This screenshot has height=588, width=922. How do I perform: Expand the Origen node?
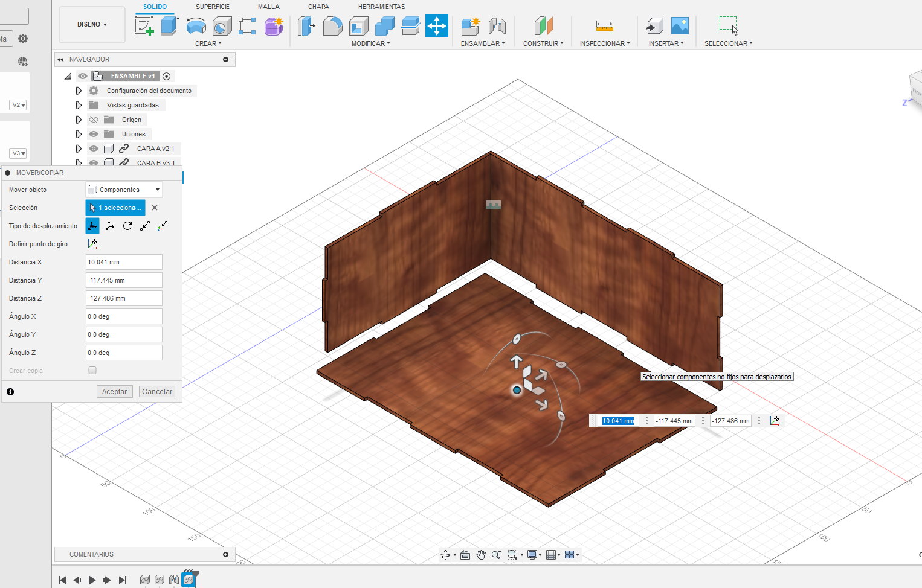pos(79,120)
